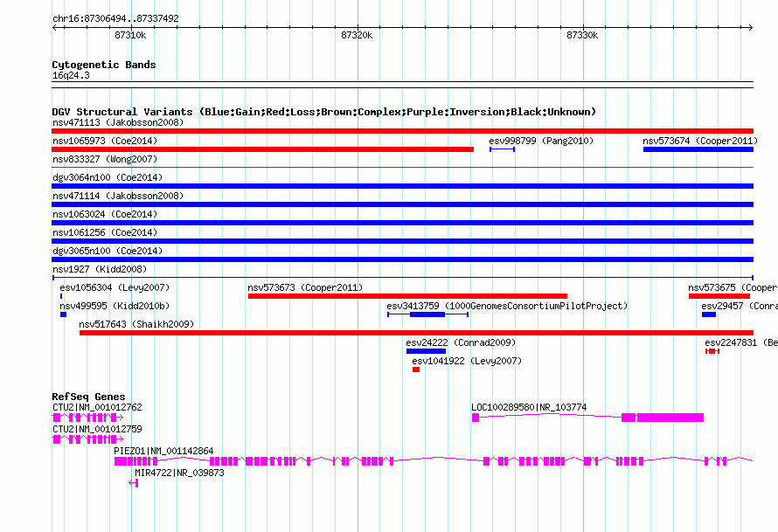This screenshot has height=532, width=778.
Task: Click the nsv471113 (Jakobsson2008) red loss bar
Action: 402,131
